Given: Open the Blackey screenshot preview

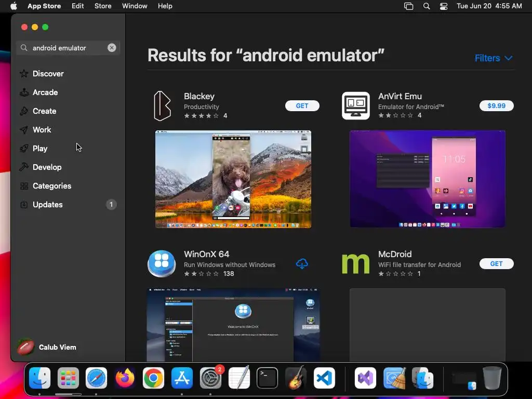Looking at the screenshot, I should [x=233, y=179].
